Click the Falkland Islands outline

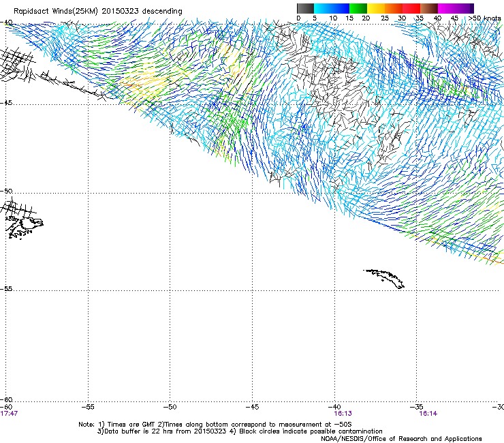point(25,227)
